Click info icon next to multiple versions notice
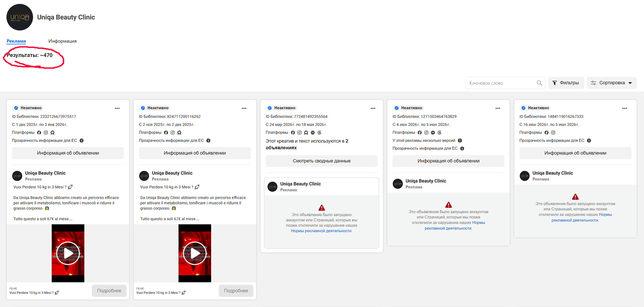Image resolution: width=644 pixels, height=307 pixels. click(x=460, y=140)
